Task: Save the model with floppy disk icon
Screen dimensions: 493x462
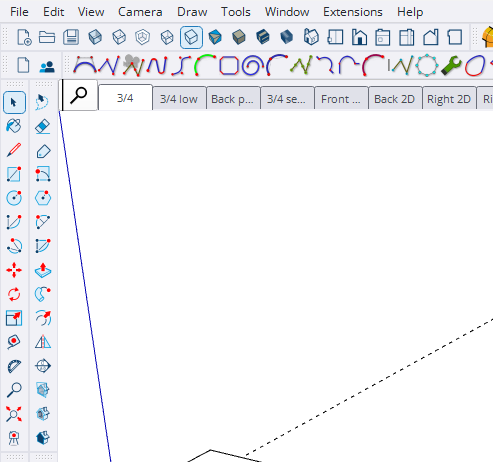Action: pyautogui.click(x=71, y=37)
